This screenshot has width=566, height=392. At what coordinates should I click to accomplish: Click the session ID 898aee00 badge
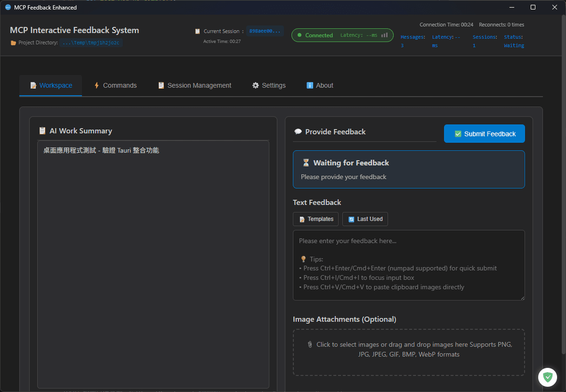tap(265, 31)
